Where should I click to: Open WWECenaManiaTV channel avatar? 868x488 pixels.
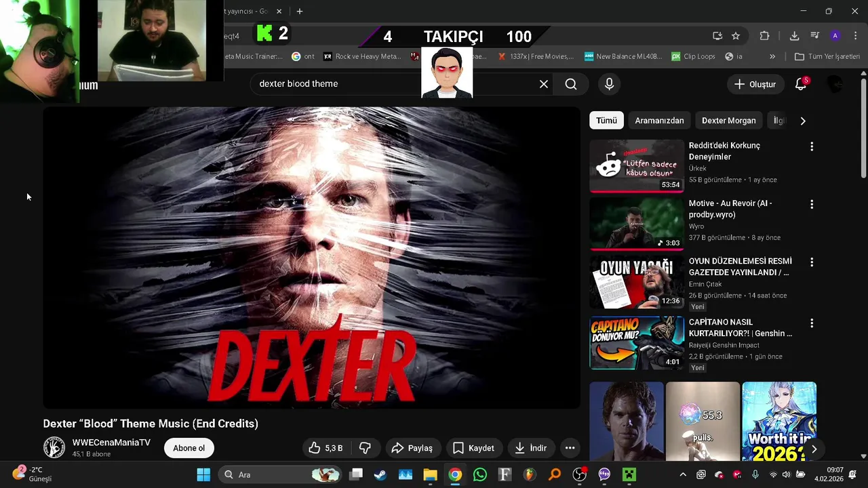(x=54, y=447)
